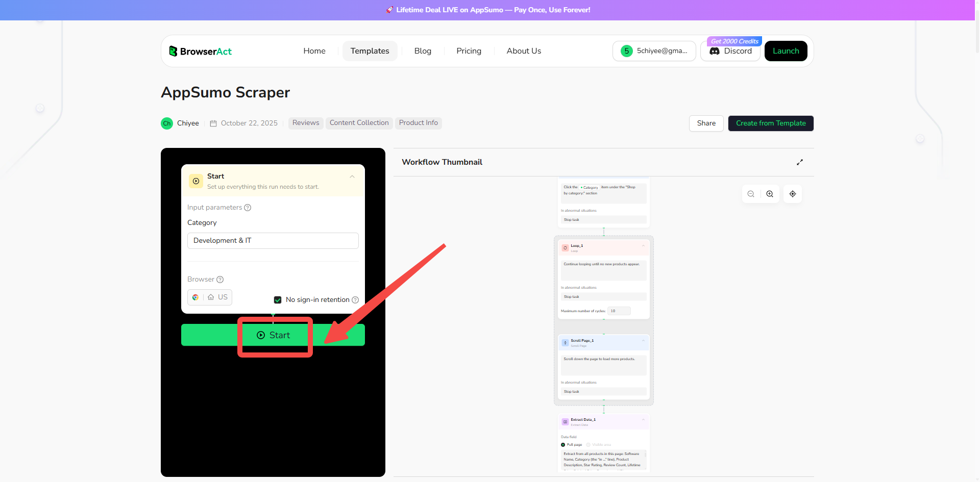Uncheck the No sign-in retention option

pyautogui.click(x=278, y=300)
